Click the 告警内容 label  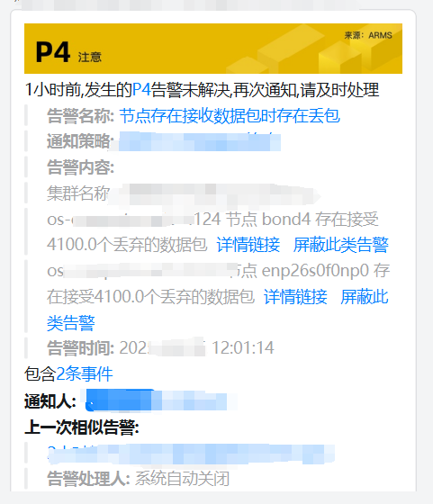point(80,167)
